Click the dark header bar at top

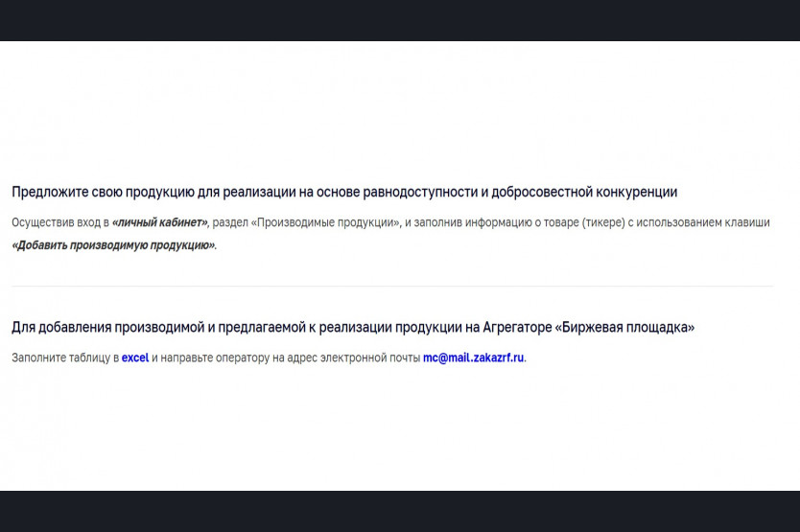coord(400,20)
